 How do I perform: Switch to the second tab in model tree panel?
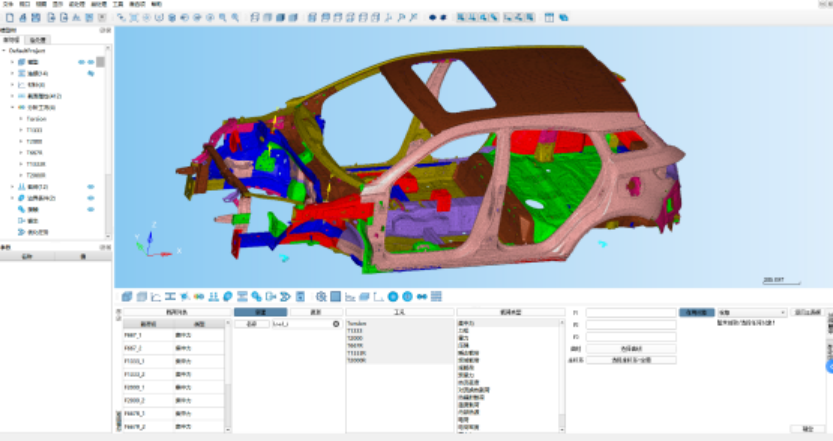coord(37,40)
